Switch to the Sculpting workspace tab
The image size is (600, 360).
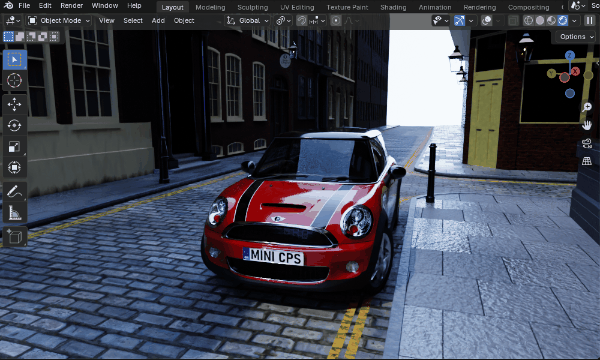[253, 7]
